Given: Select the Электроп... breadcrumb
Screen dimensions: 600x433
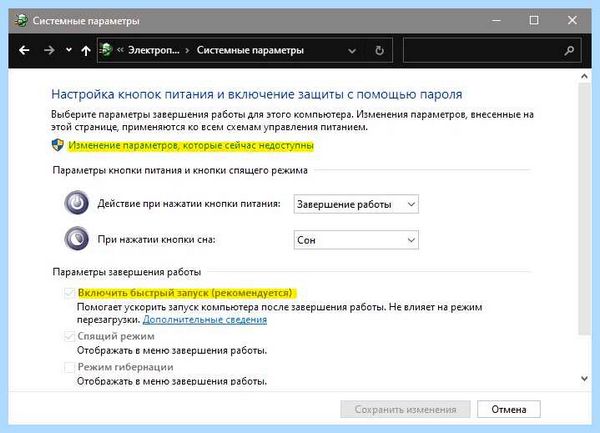Looking at the screenshot, I should coord(153,50).
